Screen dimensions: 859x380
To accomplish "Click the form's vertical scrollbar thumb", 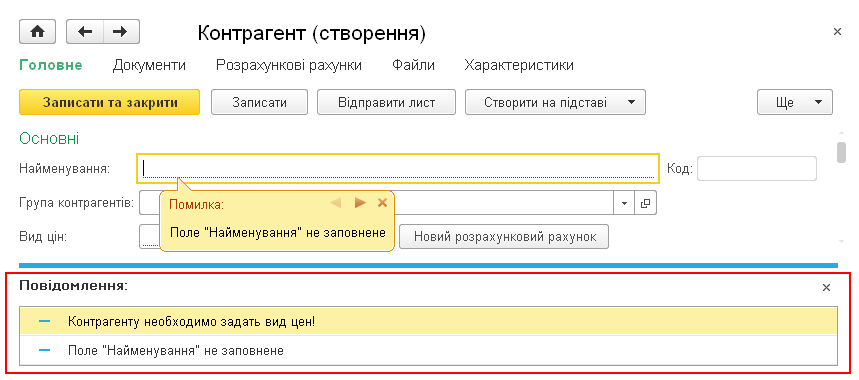I will coord(841,152).
